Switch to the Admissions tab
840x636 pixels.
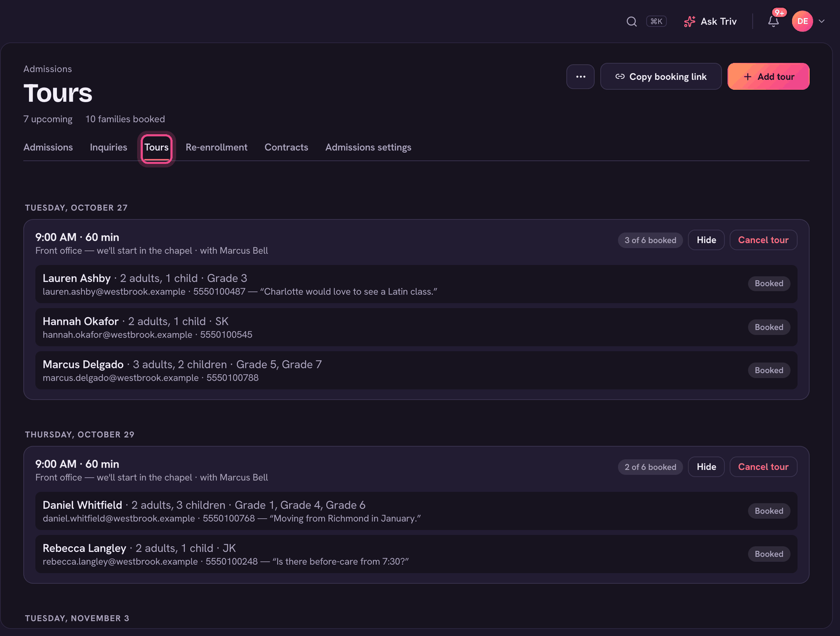pyautogui.click(x=48, y=147)
